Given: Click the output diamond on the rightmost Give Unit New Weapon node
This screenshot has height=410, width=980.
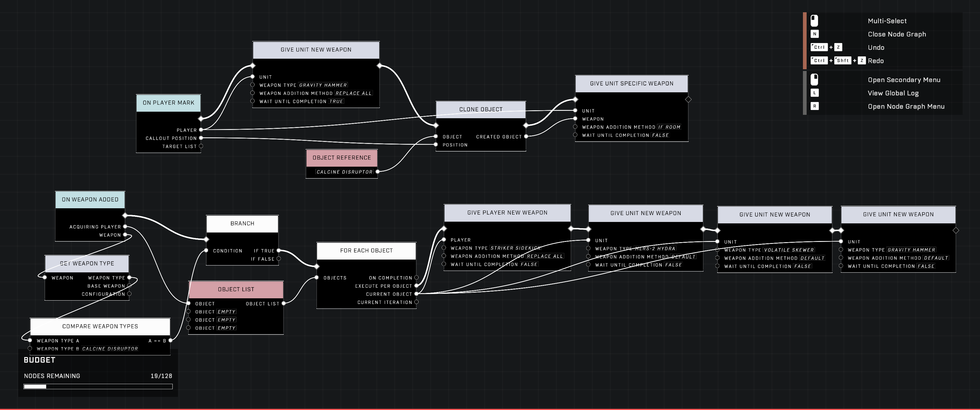Looking at the screenshot, I should point(956,230).
